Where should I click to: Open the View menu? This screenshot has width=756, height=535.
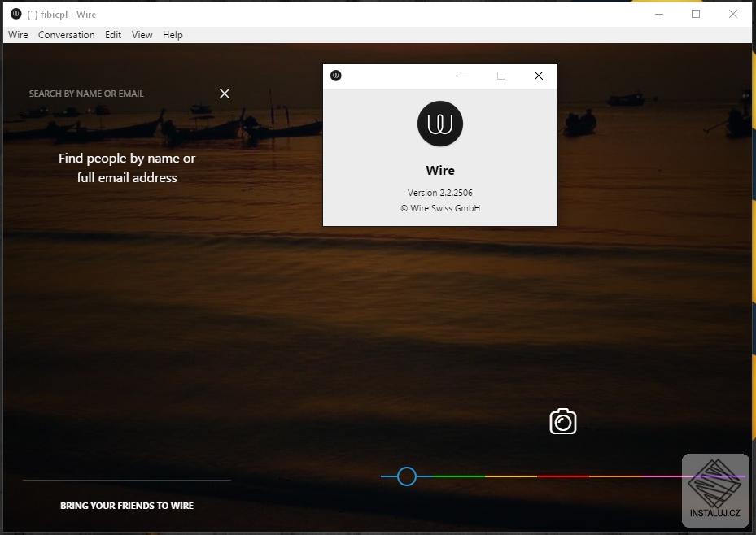(x=142, y=35)
